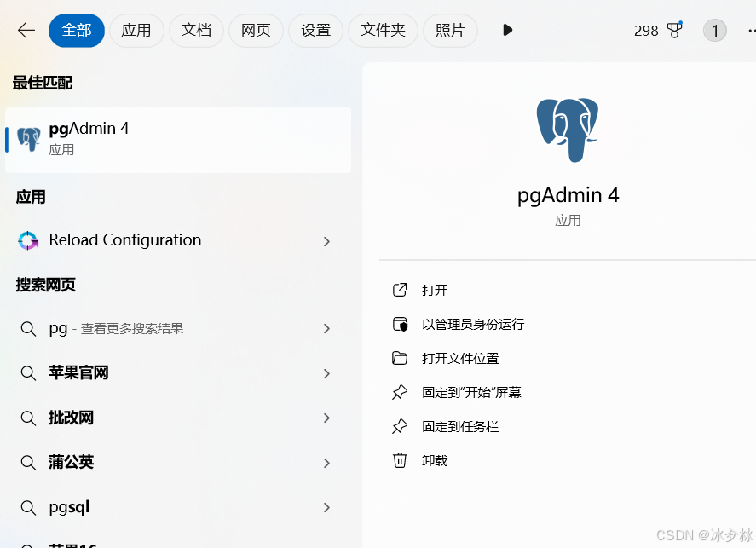756x548 pixels.
Task: Switch to the 设置 filter tab
Action: click(x=316, y=31)
